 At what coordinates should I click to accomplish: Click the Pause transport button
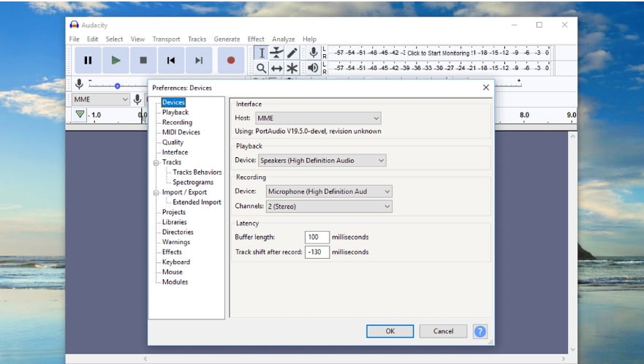click(x=88, y=61)
